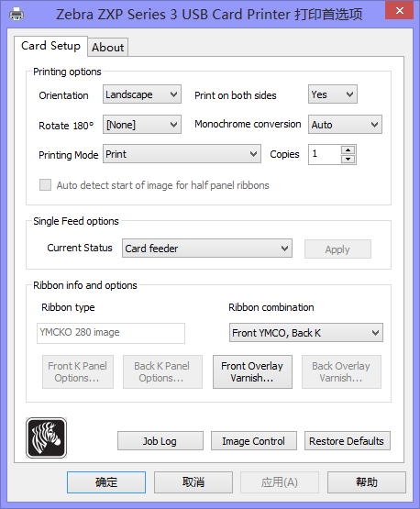
Task: Open Ribbon combination dropdown
Action: (x=306, y=333)
